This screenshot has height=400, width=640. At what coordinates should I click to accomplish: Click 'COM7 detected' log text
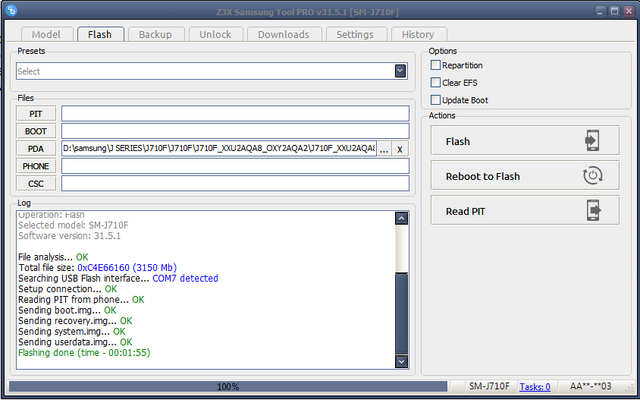[185, 278]
